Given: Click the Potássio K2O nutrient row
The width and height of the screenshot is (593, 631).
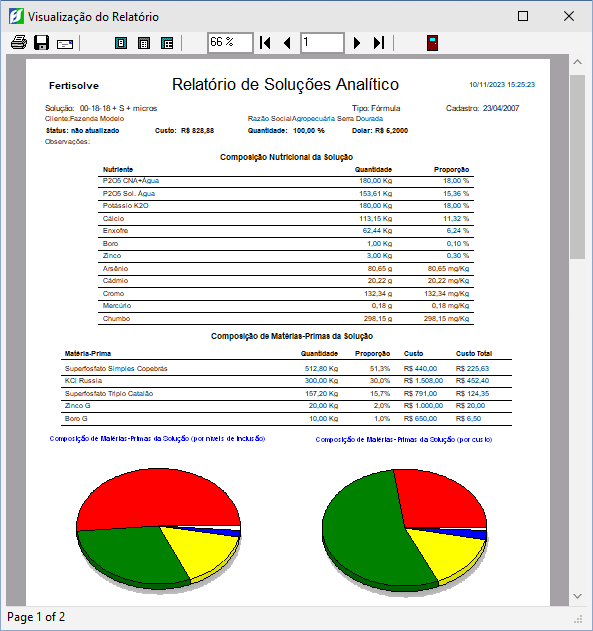Looking at the screenshot, I should [286, 206].
